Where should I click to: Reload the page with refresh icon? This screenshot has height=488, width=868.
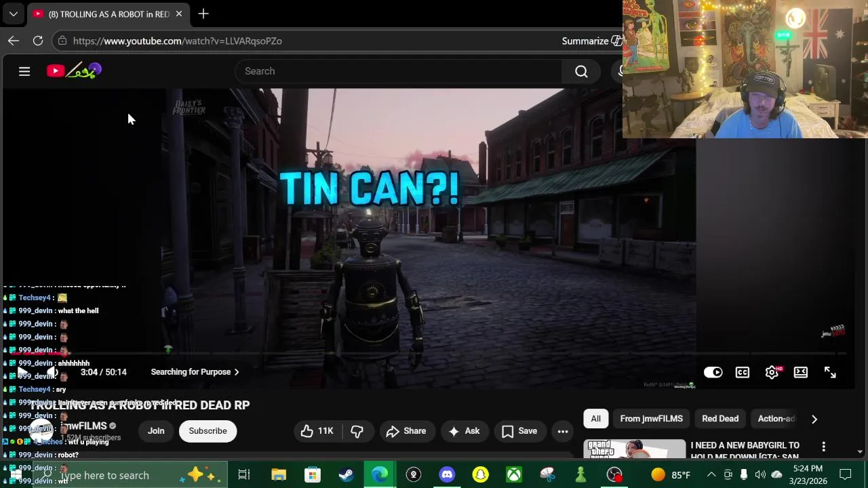tap(38, 41)
